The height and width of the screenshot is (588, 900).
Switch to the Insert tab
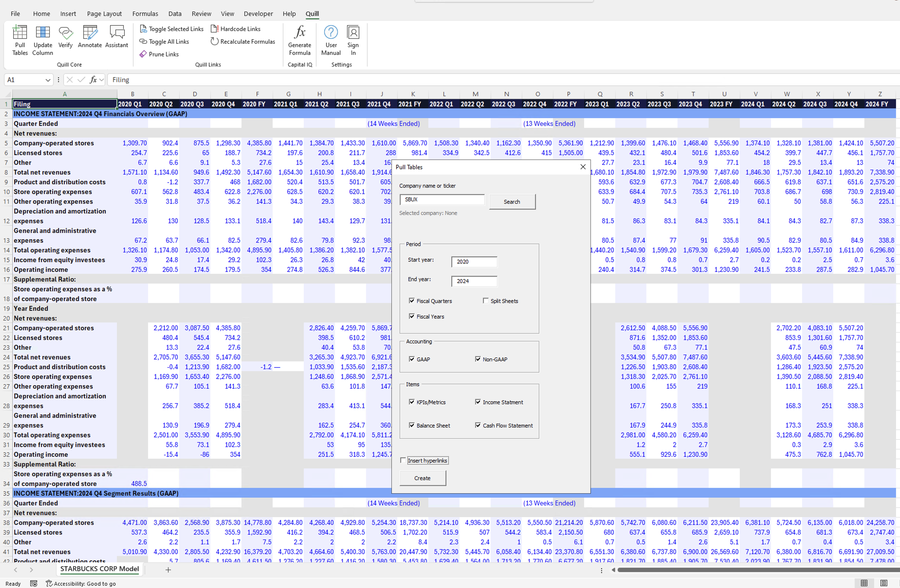(x=68, y=14)
